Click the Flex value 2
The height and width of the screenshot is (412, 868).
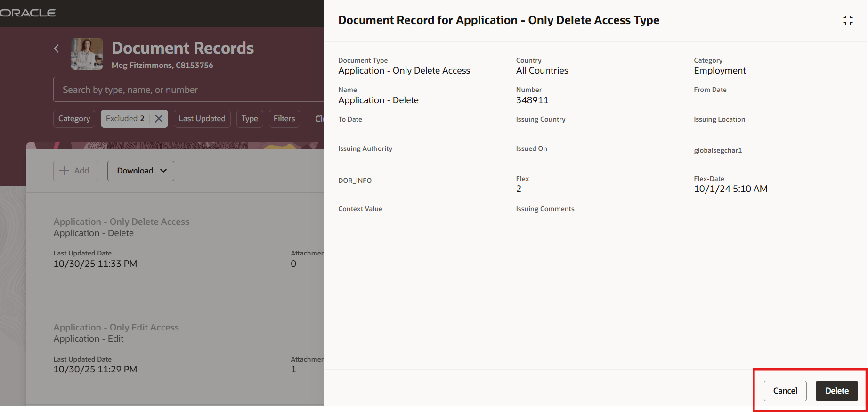click(x=519, y=189)
